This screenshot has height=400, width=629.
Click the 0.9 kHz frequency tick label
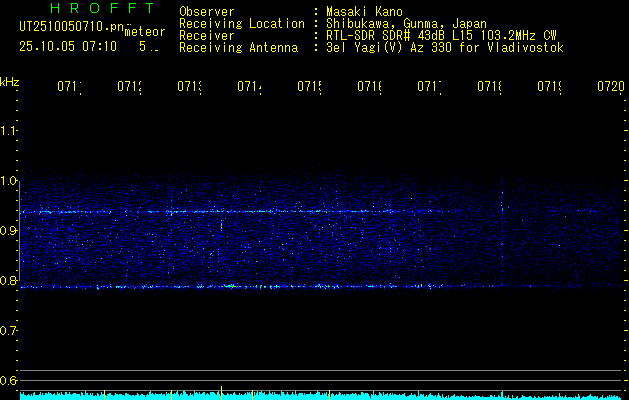point(8,230)
